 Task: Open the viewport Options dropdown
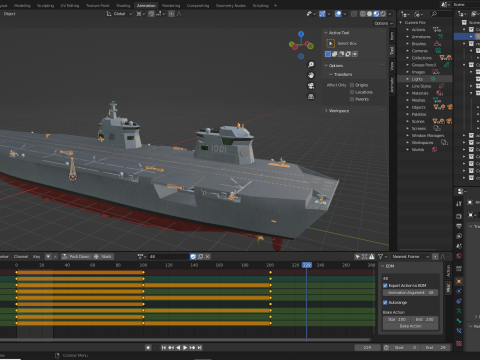click(x=383, y=23)
